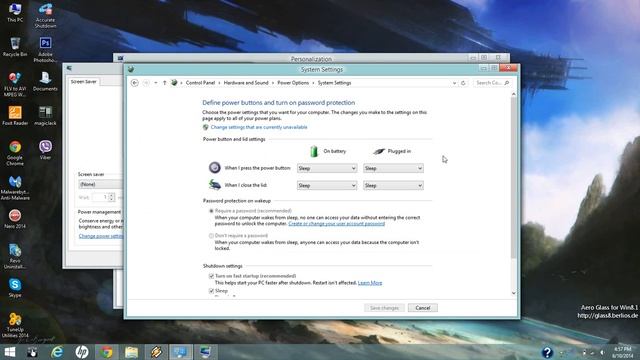Launch Viber desktop shortcut

click(x=45, y=150)
